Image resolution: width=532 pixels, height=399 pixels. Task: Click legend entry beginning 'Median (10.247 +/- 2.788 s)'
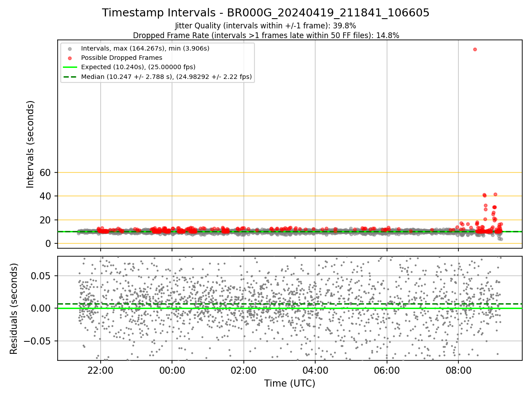pos(167,77)
